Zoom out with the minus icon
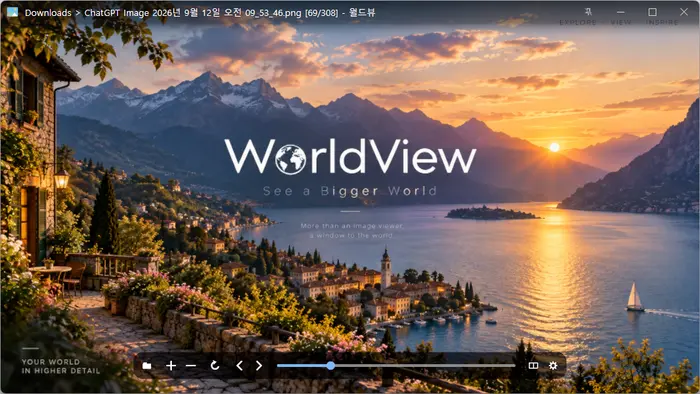 click(191, 366)
